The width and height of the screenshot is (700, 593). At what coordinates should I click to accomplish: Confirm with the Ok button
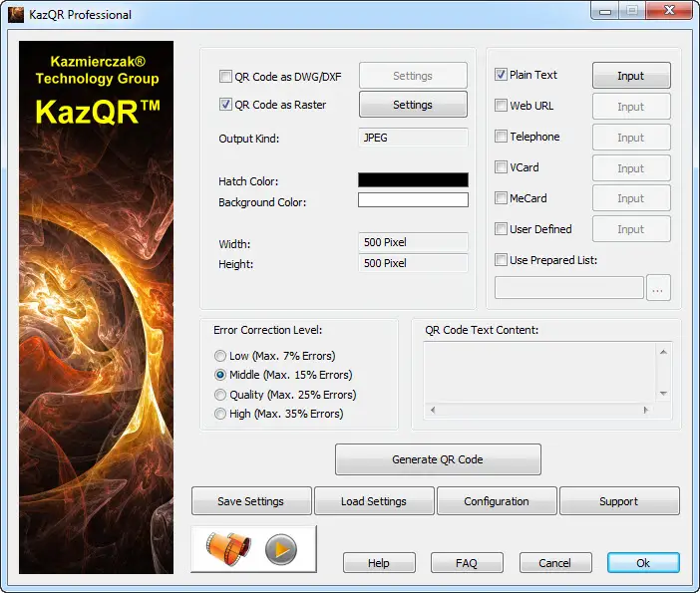[643, 563]
